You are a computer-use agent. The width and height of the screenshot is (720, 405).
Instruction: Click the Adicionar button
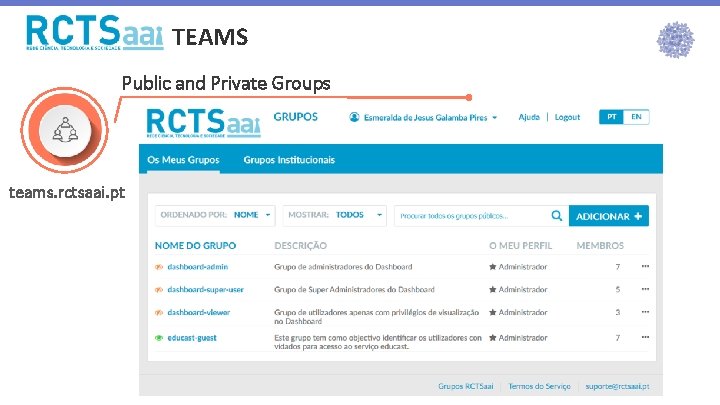point(608,216)
